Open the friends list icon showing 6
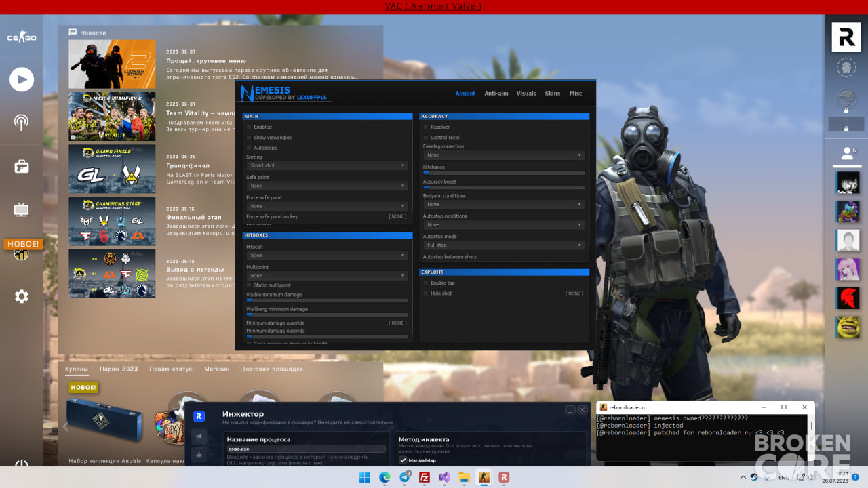The image size is (868, 488). (846, 153)
